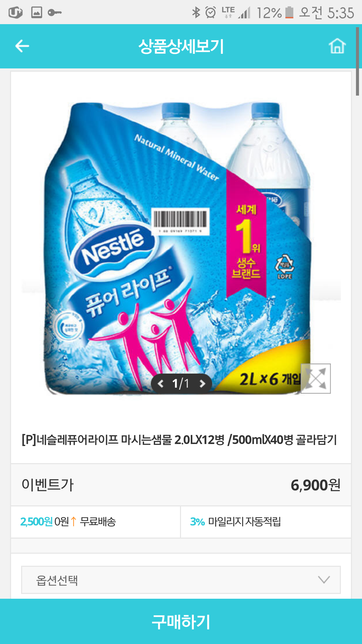Open the 옵션선택 dropdown
362x644 pixels.
click(x=181, y=580)
